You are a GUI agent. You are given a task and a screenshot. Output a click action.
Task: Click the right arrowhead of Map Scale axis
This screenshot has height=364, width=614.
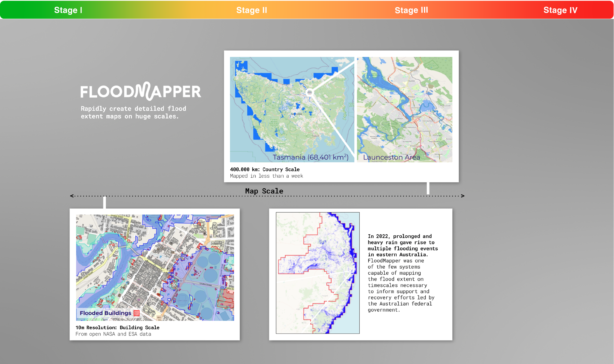(x=463, y=196)
